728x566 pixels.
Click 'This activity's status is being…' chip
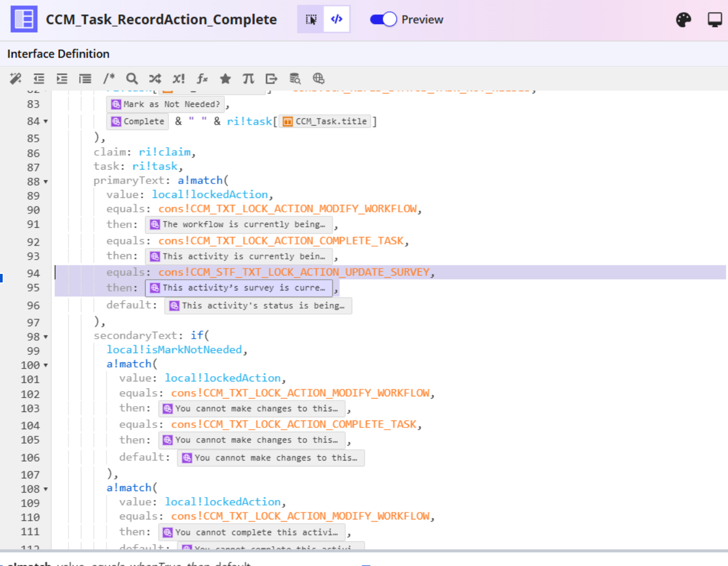tap(258, 305)
